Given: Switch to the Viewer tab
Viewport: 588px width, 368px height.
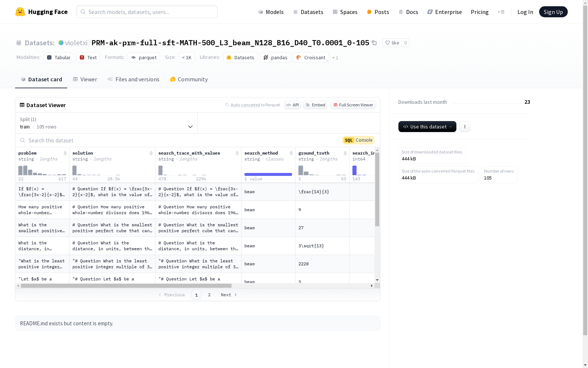Looking at the screenshot, I should pos(85,79).
